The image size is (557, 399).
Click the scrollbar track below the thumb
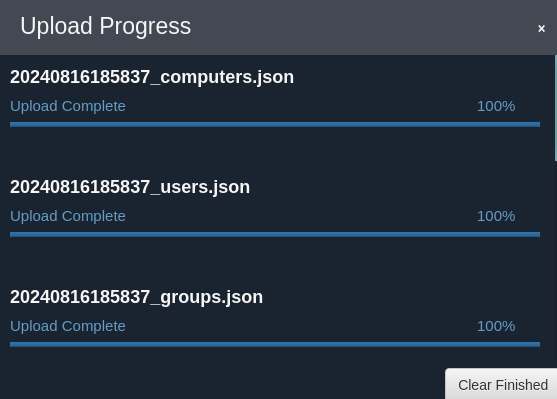pos(556,263)
